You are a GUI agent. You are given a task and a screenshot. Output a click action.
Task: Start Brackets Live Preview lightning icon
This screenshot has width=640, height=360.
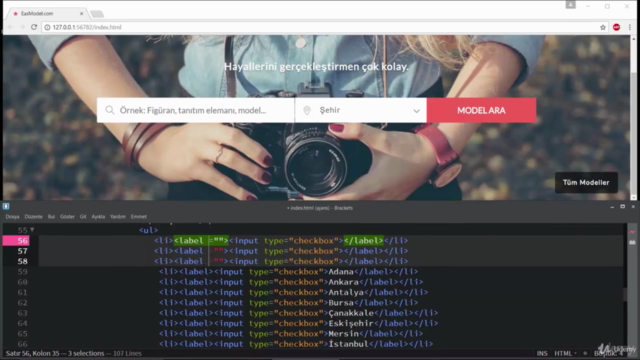tap(632, 232)
